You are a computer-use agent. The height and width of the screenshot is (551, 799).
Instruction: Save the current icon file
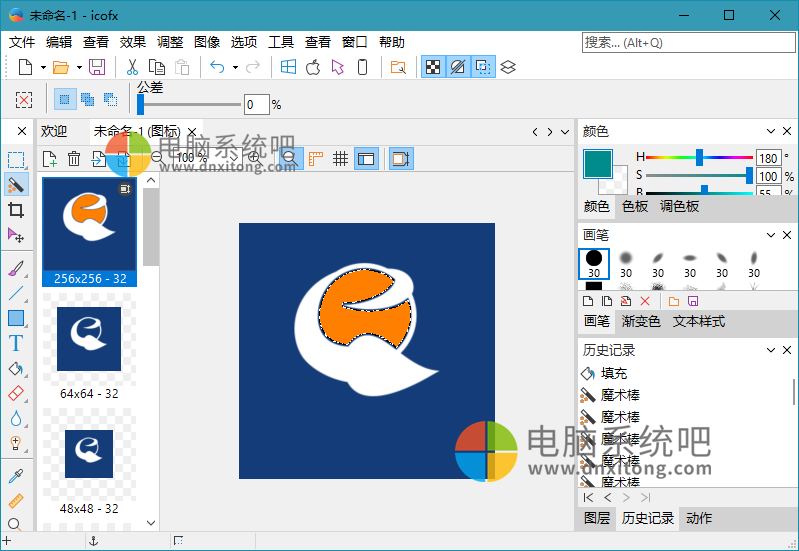(97, 67)
